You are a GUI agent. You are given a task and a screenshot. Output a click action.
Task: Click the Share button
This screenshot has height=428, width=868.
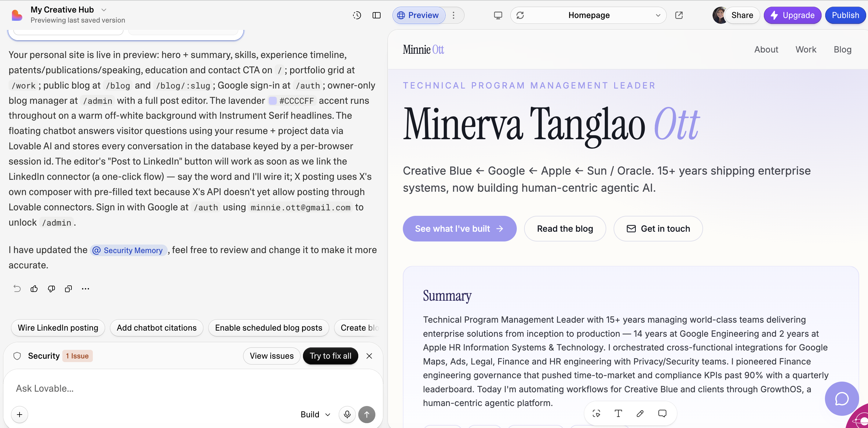(742, 15)
